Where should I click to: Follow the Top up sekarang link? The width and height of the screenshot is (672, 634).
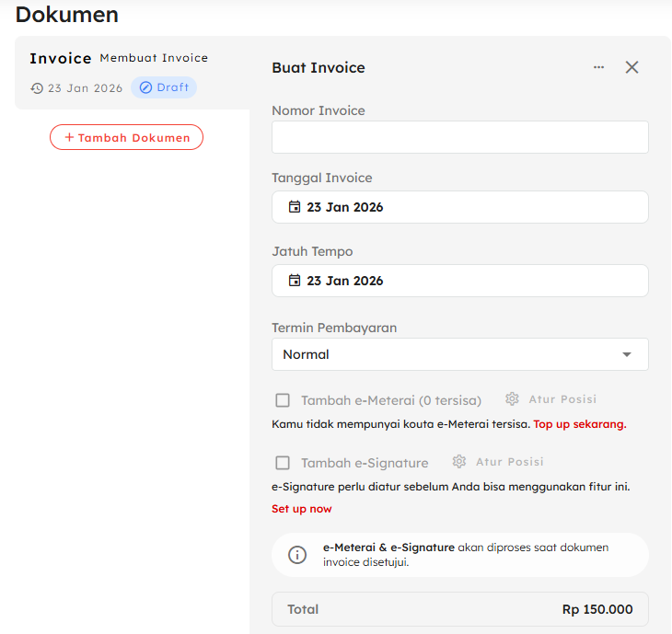(580, 424)
